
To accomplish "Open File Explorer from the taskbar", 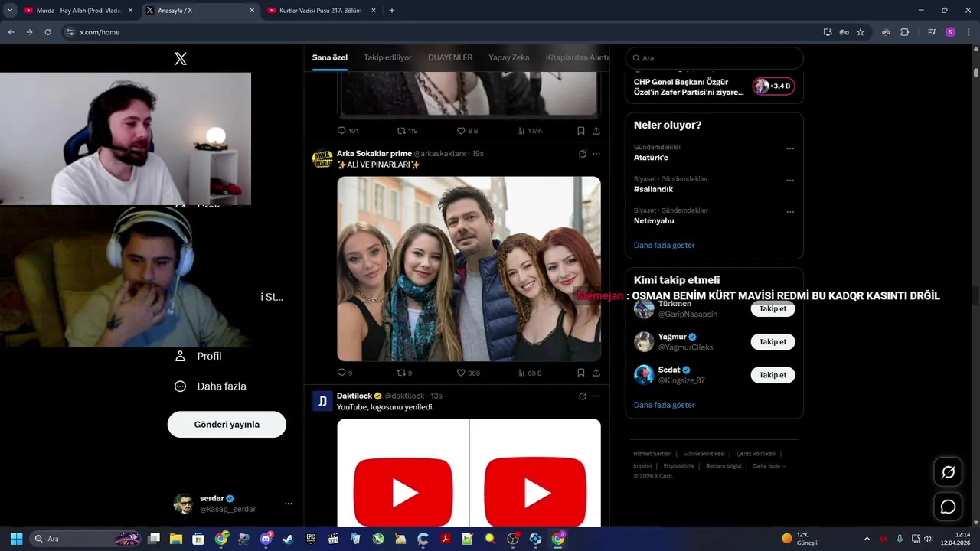I will tap(176, 539).
